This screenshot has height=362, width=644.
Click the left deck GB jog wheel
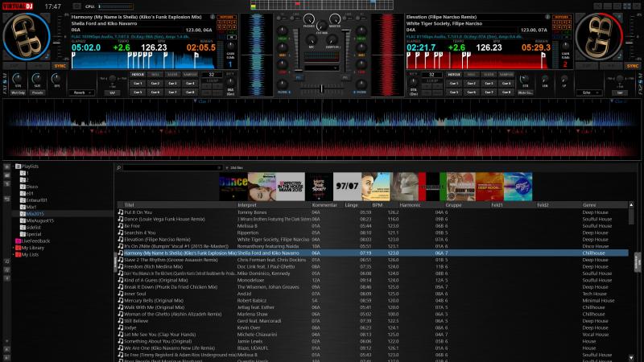(27, 37)
